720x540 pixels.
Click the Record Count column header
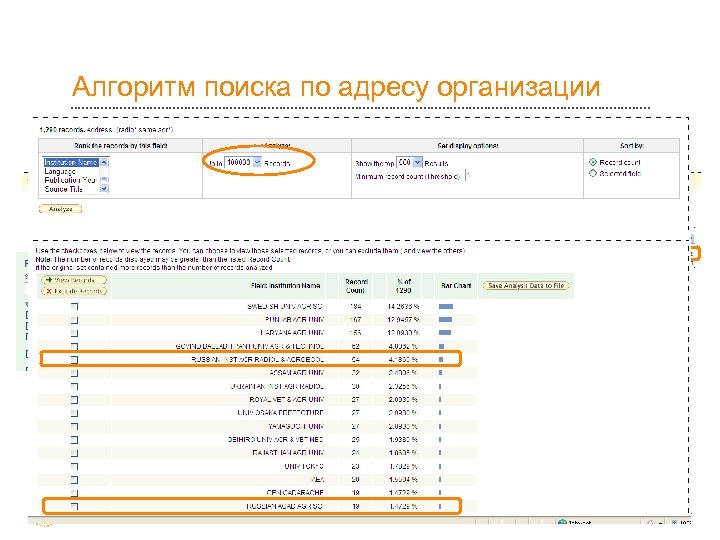[x=356, y=286]
